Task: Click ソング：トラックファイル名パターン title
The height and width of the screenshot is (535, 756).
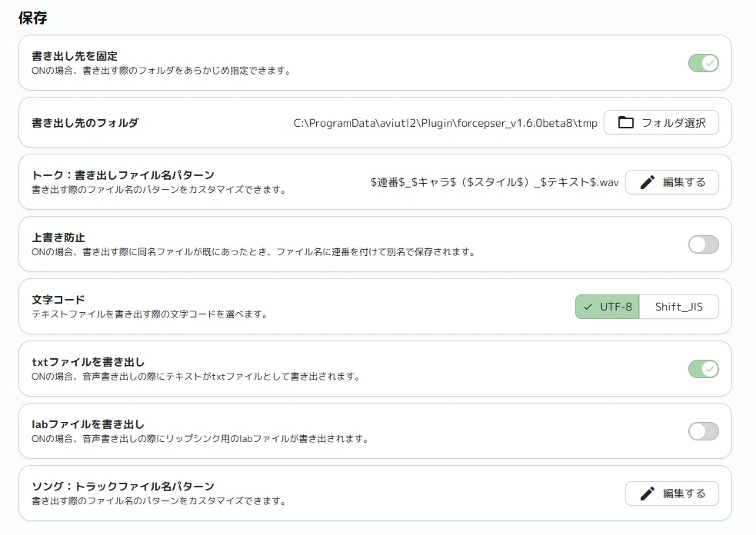Action: tap(123, 487)
